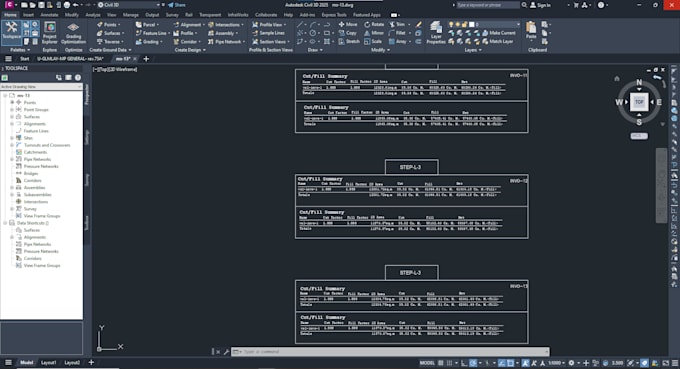Viewport: 680px width, 369px height.
Task: Open the Civil 3D workspace dropdown
Action: coord(129,5)
